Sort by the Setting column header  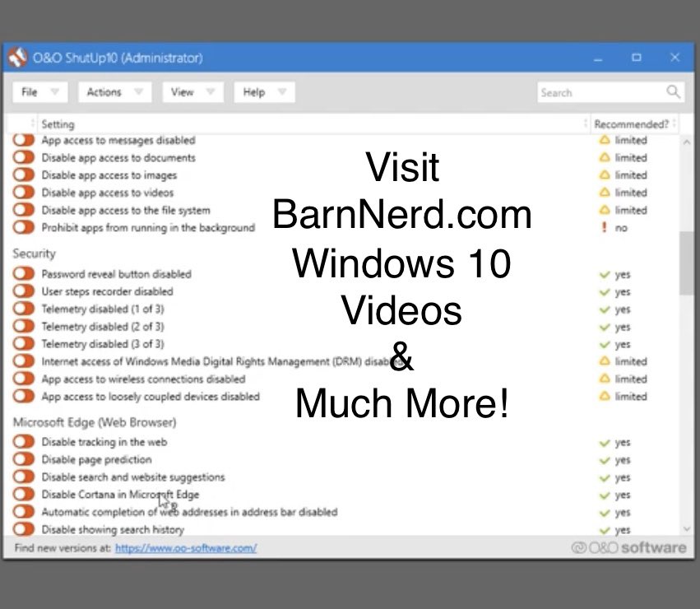(x=58, y=124)
